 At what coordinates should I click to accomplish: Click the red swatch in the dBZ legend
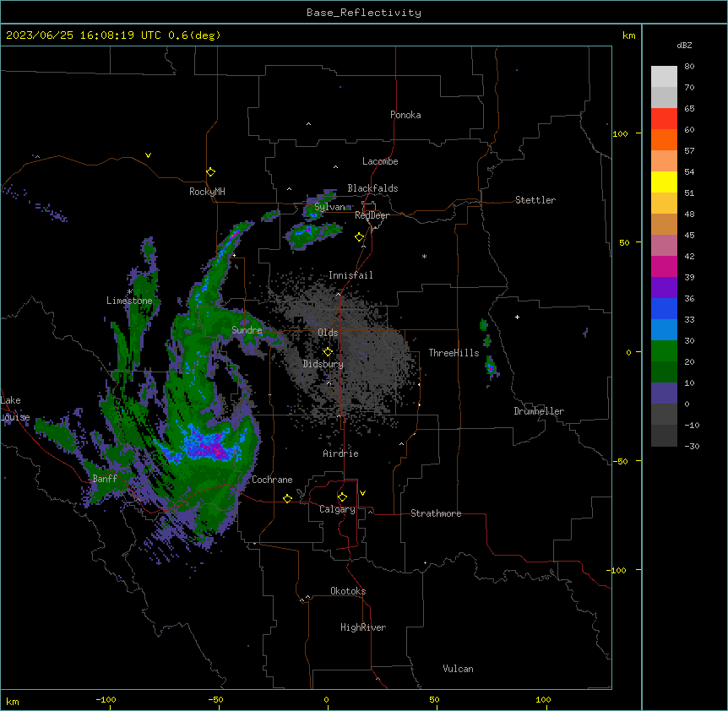tap(664, 119)
